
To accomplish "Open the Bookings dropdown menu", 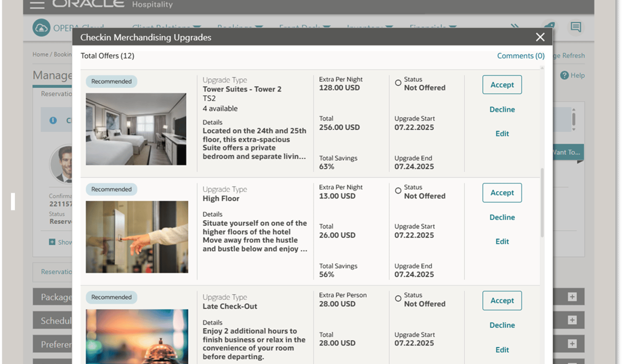I will pyautogui.click(x=240, y=26).
